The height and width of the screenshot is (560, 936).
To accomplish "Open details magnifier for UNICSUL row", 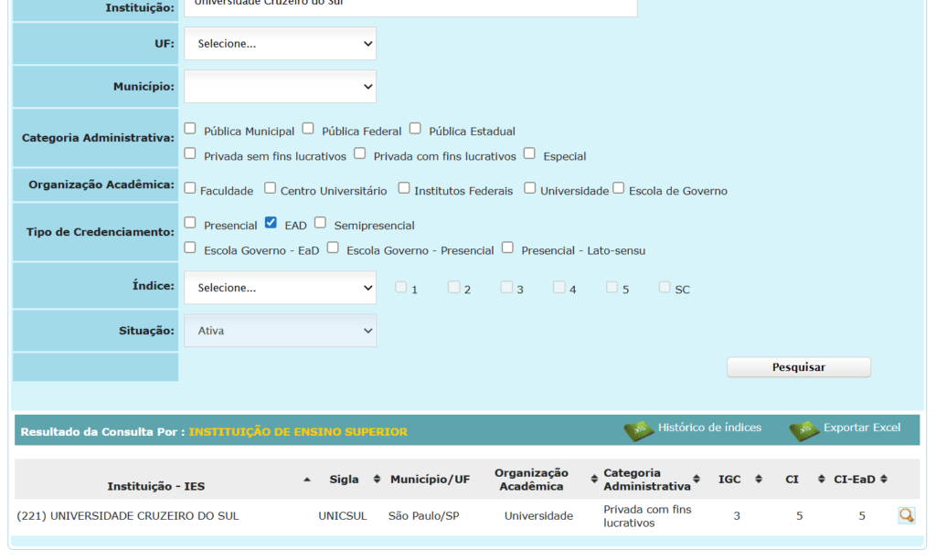I will pyautogui.click(x=906, y=515).
